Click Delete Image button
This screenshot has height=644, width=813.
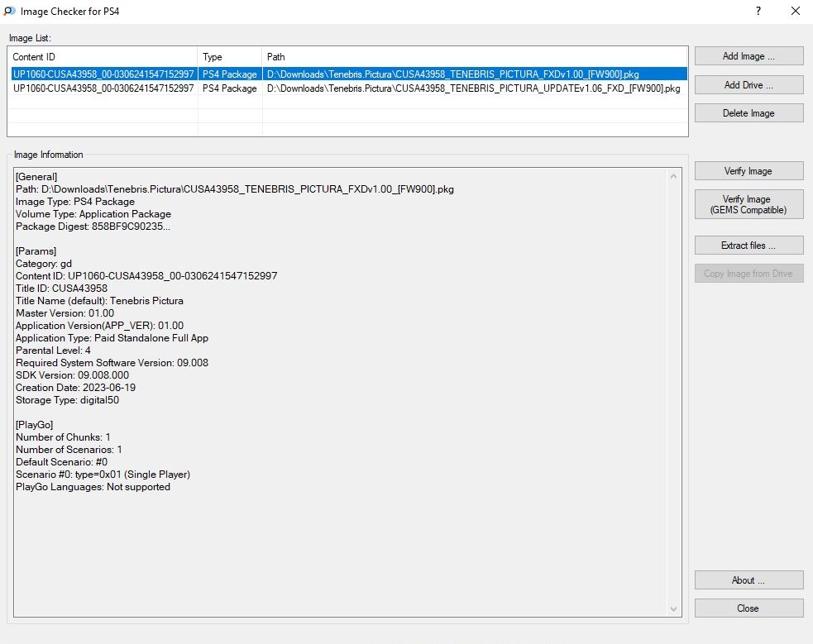[x=748, y=113]
